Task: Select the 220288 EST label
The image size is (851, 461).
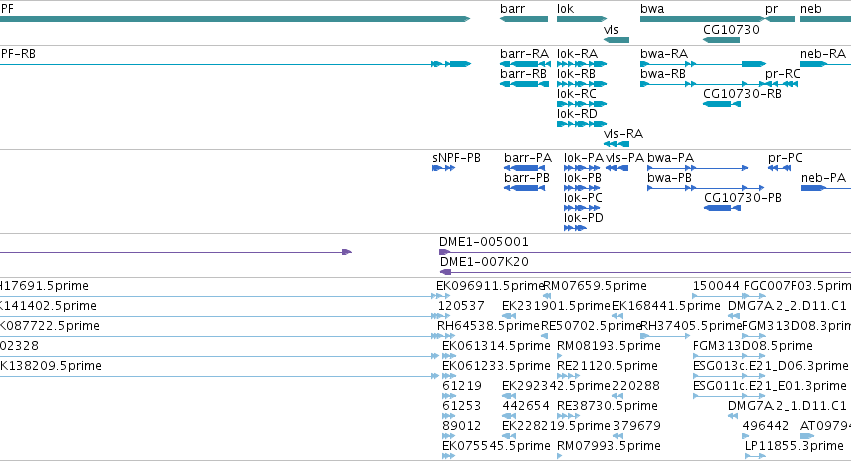Action: pos(636,387)
